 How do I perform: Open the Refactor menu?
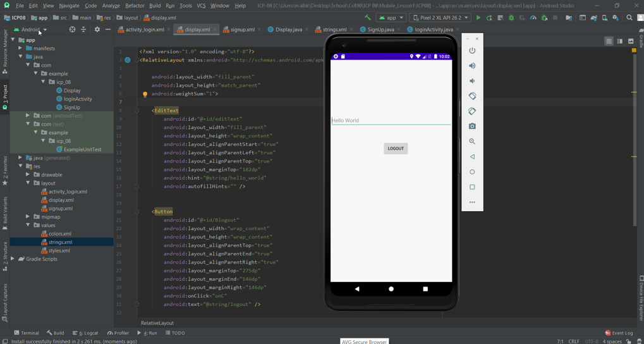pyautogui.click(x=135, y=6)
